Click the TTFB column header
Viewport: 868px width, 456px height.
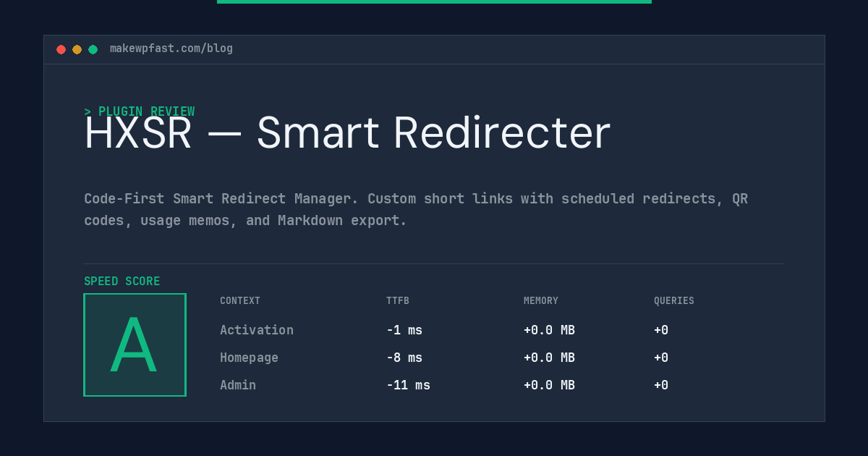(x=398, y=301)
